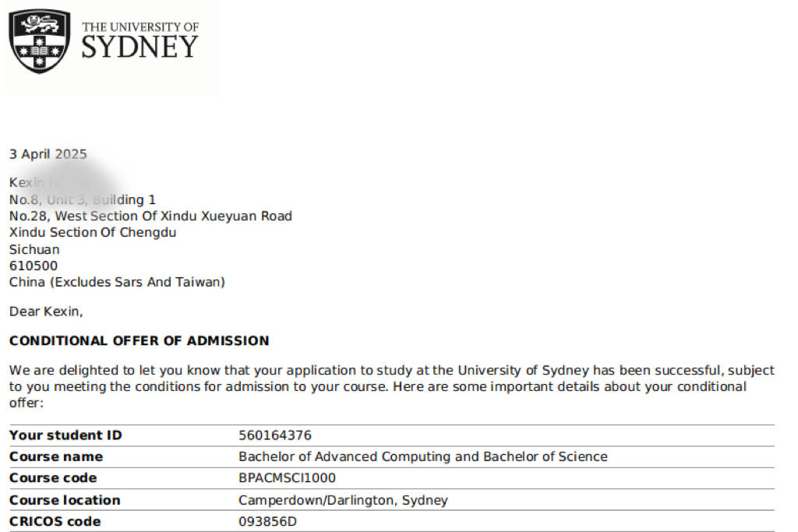The width and height of the screenshot is (798, 532).
Task: Select the Bachelor of Advanced Computing course name
Action: (x=422, y=456)
